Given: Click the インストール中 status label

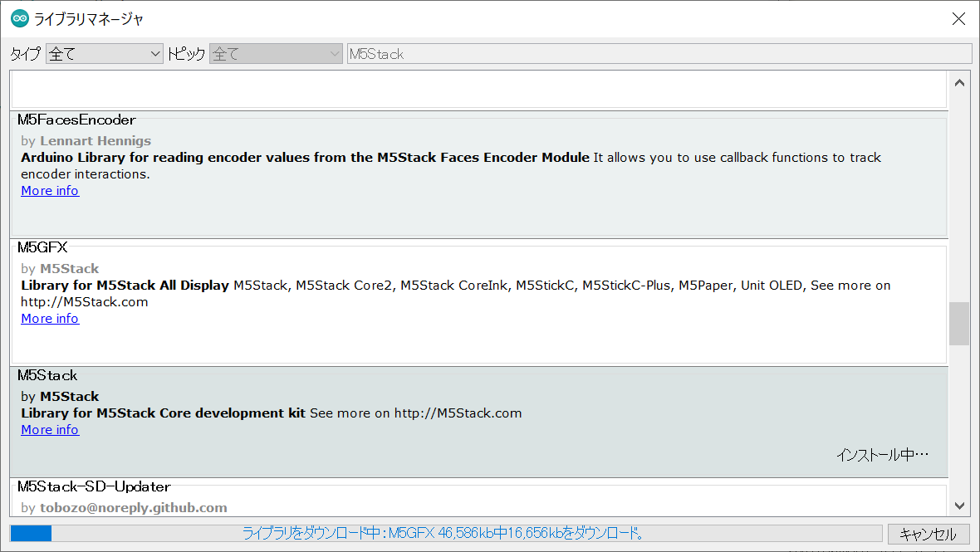Looking at the screenshot, I should coord(883,455).
